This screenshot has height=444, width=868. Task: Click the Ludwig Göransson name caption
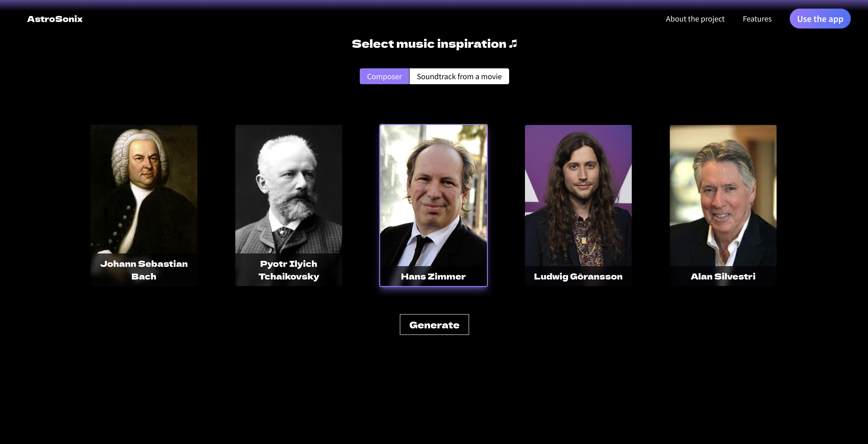578,277
